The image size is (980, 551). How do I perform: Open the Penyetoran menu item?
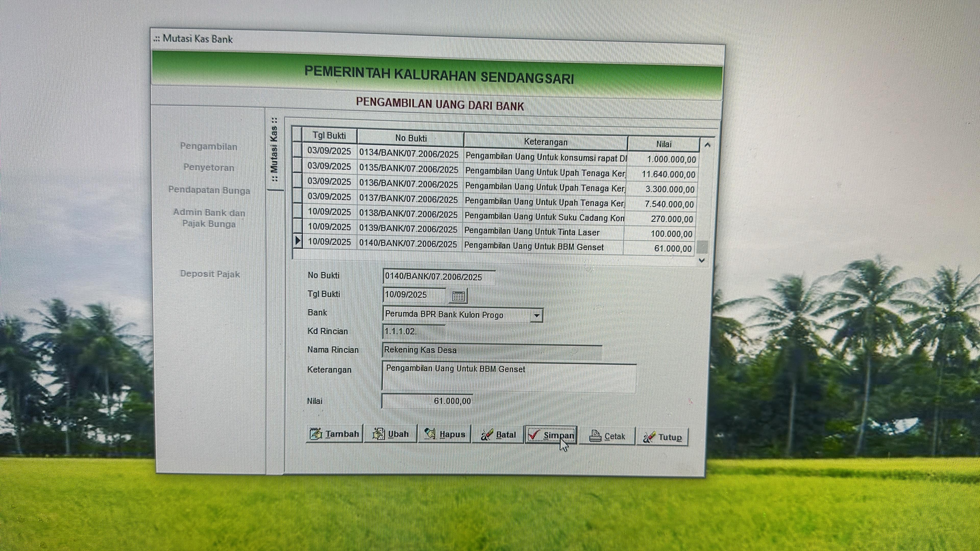209,168
